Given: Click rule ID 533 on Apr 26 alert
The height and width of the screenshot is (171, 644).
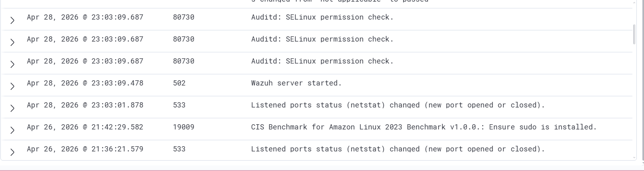Looking at the screenshot, I should click(179, 149).
